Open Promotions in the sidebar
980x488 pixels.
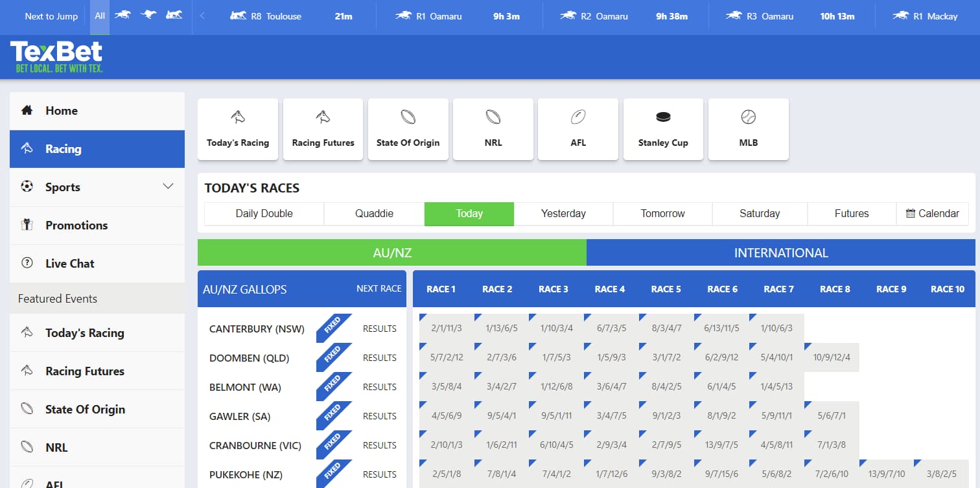point(97,226)
